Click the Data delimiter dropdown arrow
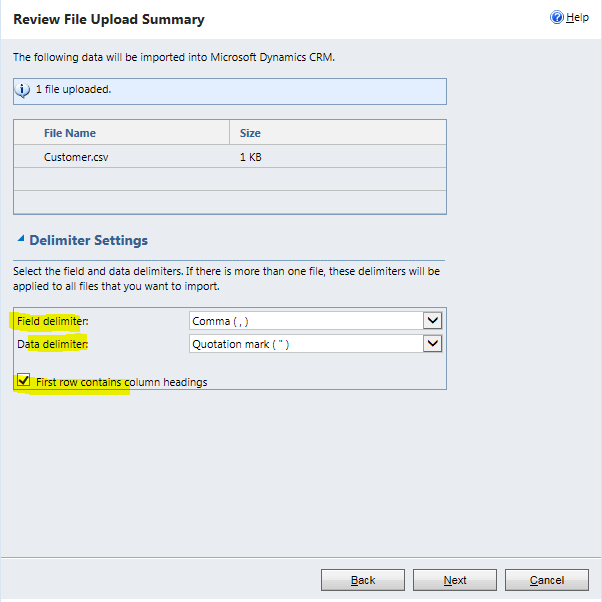The width and height of the screenshot is (602, 602). pos(433,343)
